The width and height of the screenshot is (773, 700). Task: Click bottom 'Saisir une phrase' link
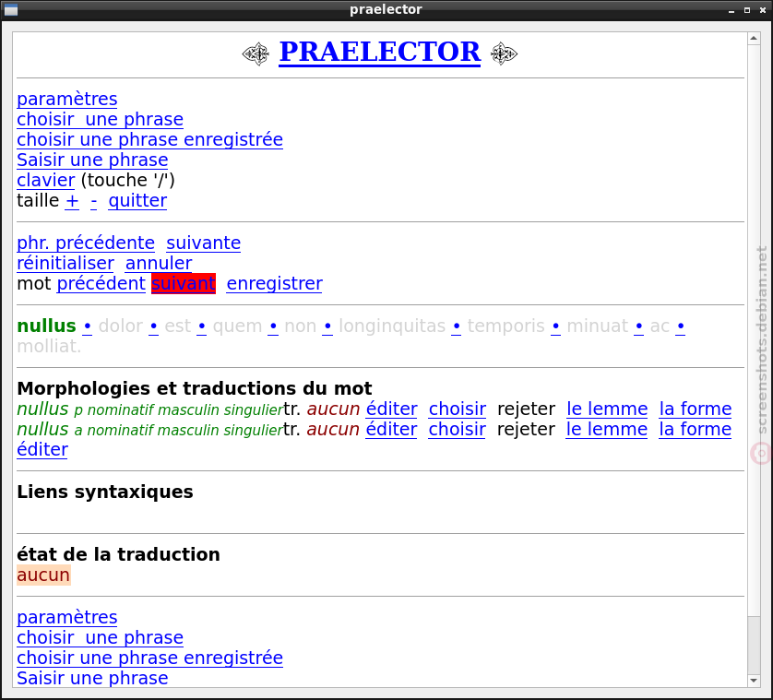click(x=92, y=678)
